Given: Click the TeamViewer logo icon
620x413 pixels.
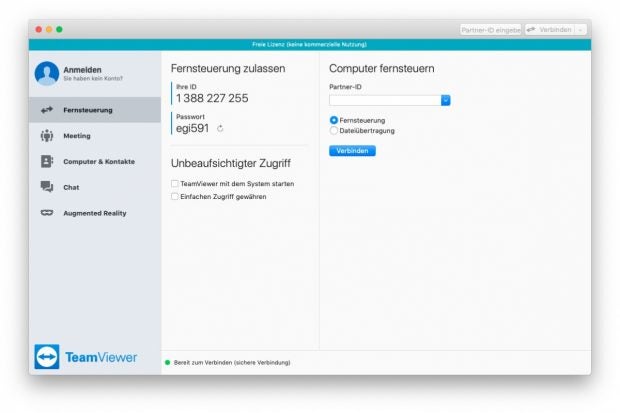Looking at the screenshot, I should tap(47, 357).
